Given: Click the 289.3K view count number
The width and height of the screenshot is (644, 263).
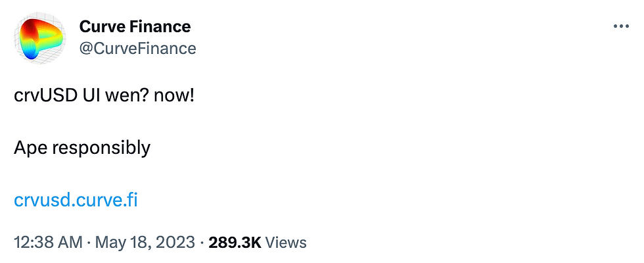Looking at the screenshot, I should click(x=235, y=243).
